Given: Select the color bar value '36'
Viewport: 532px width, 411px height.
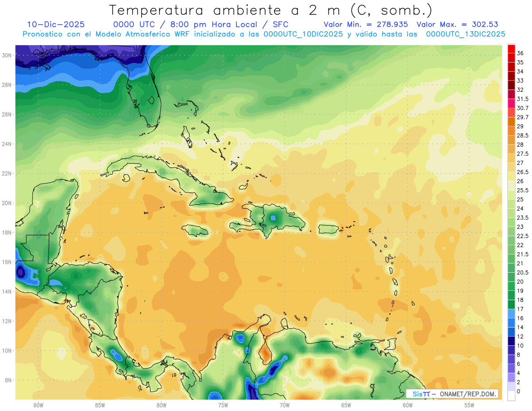Looking at the screenshot, I should pos(520,53).
